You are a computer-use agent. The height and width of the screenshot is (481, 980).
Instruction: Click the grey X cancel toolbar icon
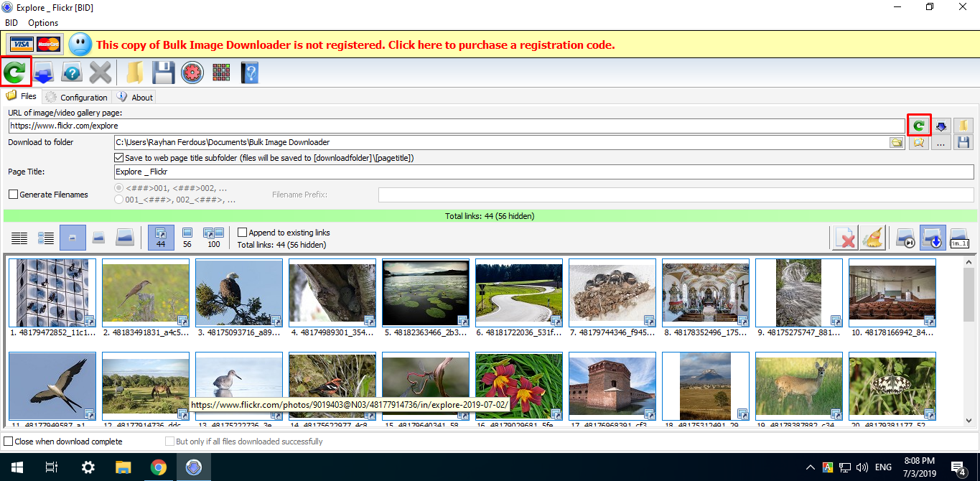tap(101, 73)
